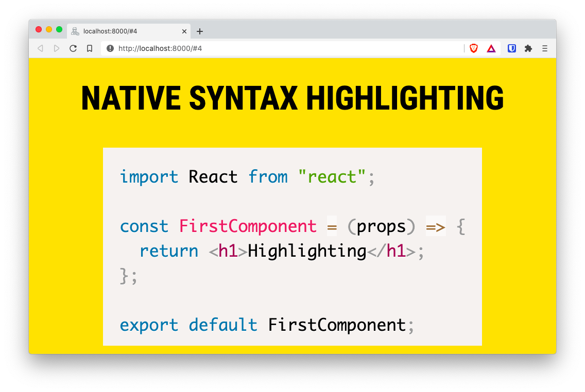Screen dimensions: 585x392
Task: Close the window with red button
Action: pyautogui.click(x=39, y=29)
